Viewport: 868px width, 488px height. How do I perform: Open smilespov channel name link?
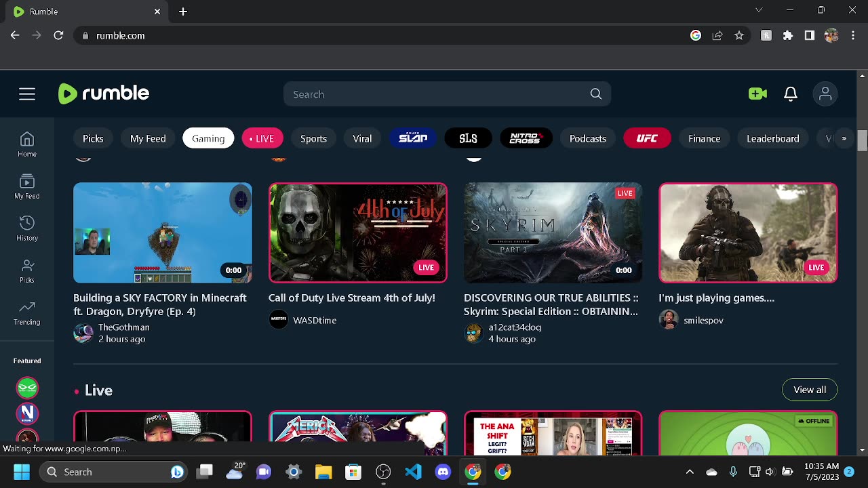click(x=703, y=320)
